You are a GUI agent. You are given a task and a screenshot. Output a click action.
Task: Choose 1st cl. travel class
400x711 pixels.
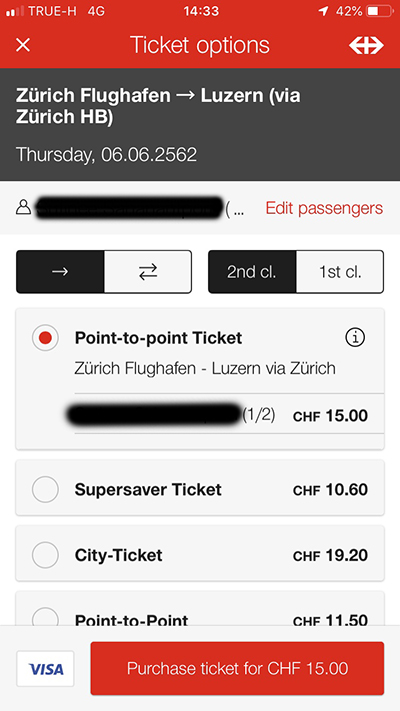(x=340, y=272)
